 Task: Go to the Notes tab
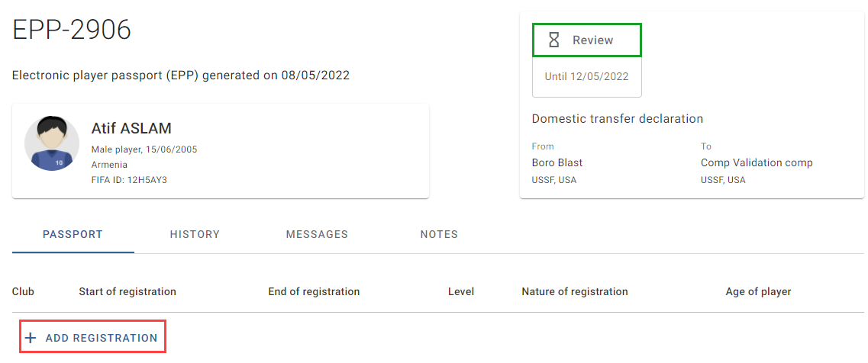439,234
